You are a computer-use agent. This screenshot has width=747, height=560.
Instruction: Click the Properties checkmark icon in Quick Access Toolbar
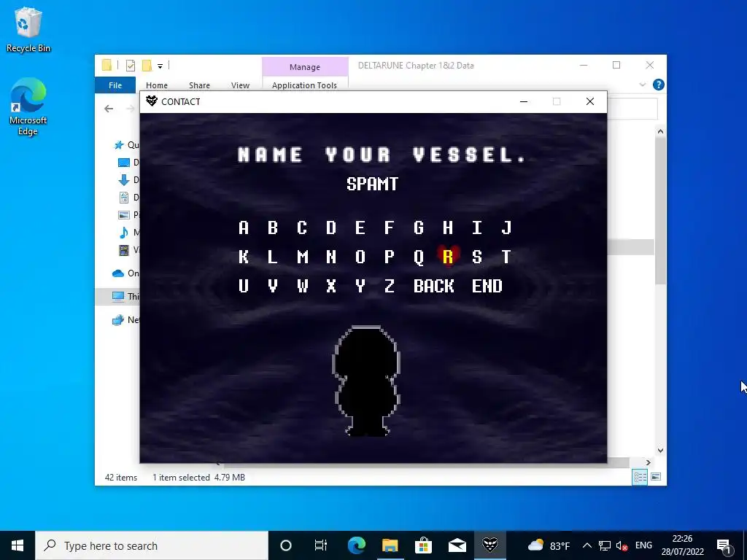click(x=131, y=66)
